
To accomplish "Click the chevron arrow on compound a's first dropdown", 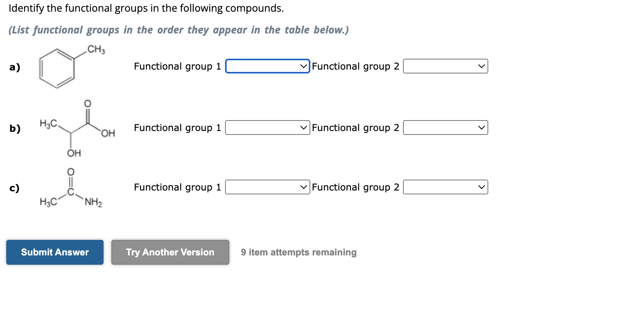I will point(303,66).
